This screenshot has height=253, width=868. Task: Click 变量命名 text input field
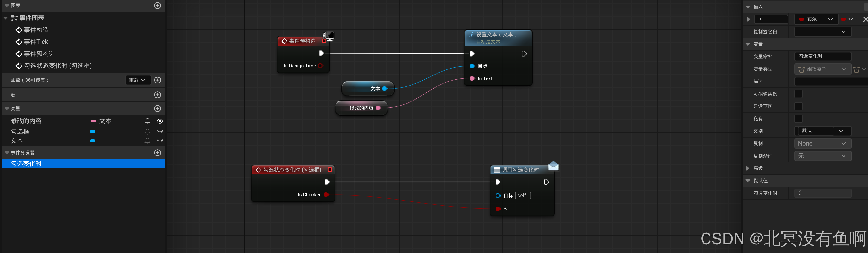click(823, 57)
